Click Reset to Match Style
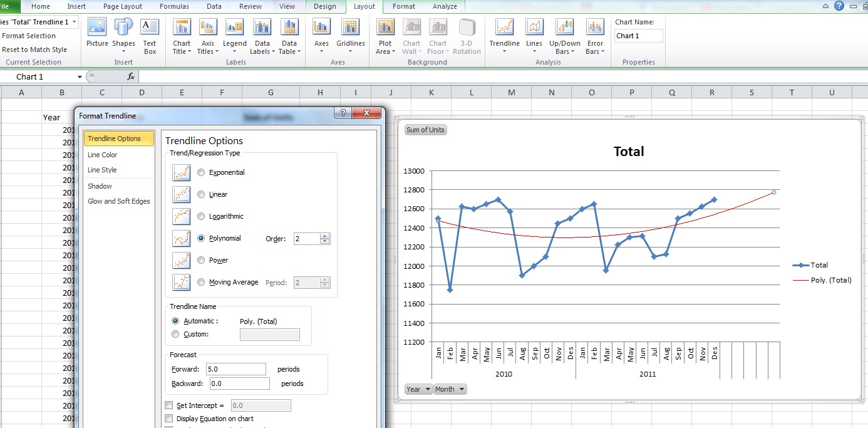Viewport: 868px width, 428px height. (34, 49)
